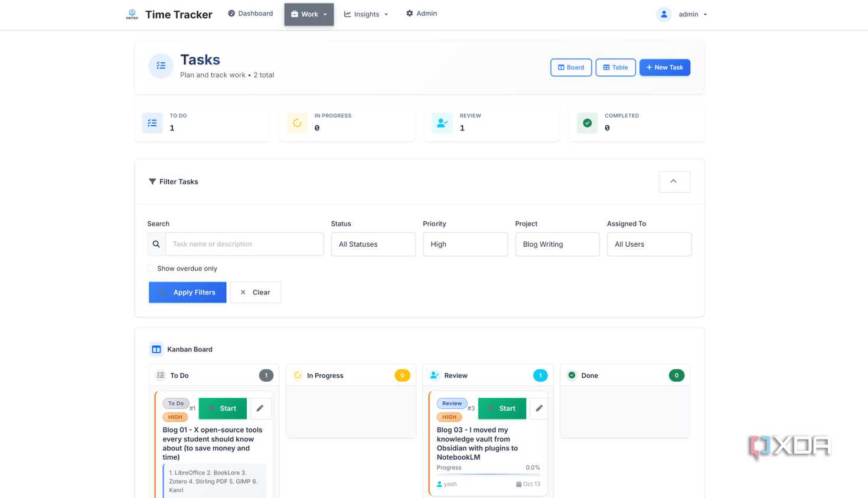Click the Review status tag on Blog 03
This screenshot has height=498, width=868.
coord(452,404)
